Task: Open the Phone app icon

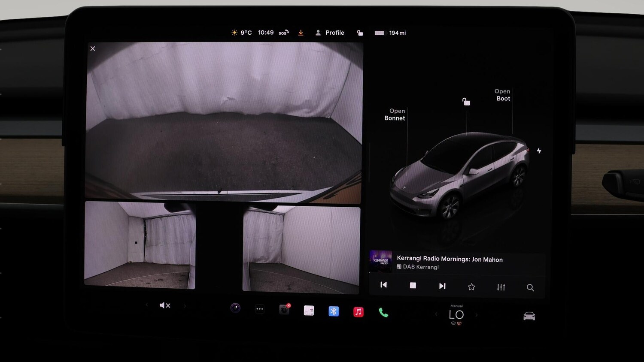Action: pyautogui.click(x=383, y=312)
